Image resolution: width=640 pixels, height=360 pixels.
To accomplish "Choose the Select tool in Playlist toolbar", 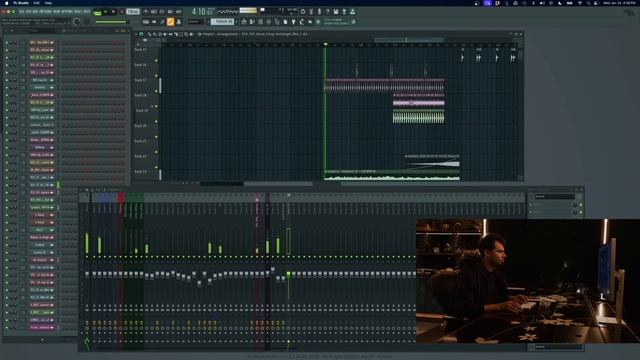I will 181,34.
